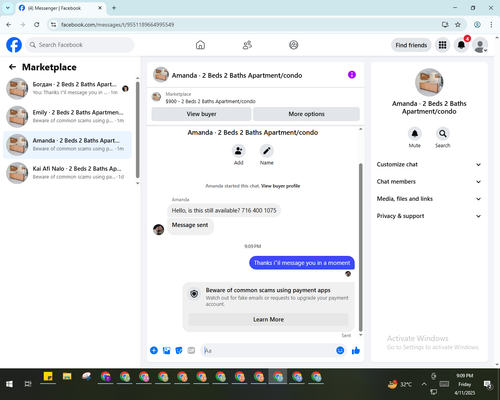Expand Customize chat section

coord(429,164)
